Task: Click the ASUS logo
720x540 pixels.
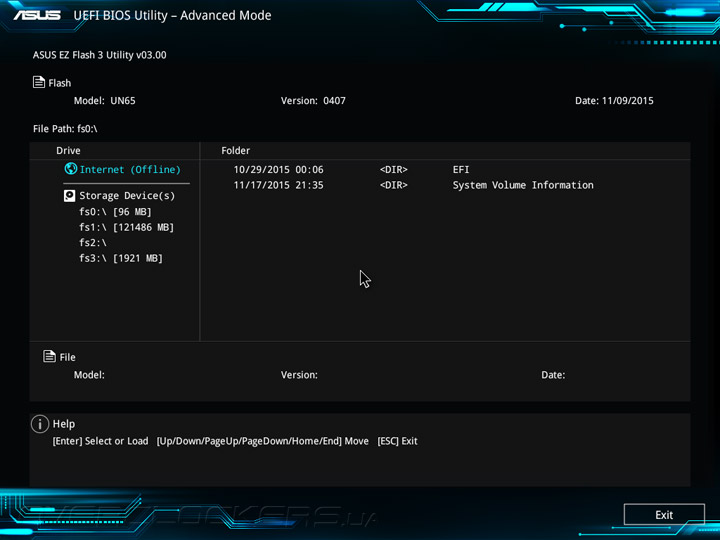Action: pos(37,15)
